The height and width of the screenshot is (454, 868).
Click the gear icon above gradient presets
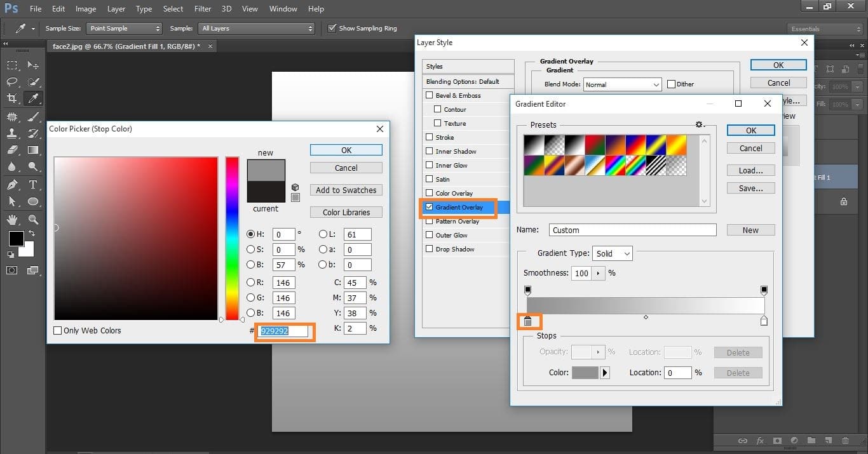tap(700, 124)
